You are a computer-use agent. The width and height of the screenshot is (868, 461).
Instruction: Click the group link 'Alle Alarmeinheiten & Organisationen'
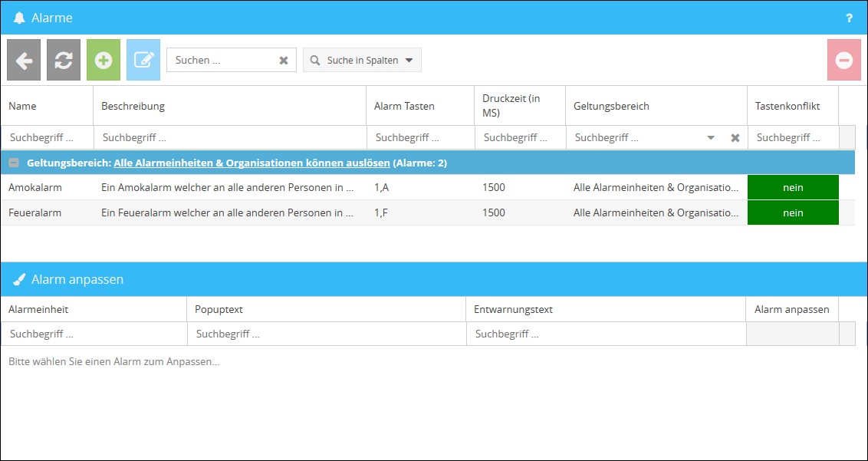(x=252, y=163)
